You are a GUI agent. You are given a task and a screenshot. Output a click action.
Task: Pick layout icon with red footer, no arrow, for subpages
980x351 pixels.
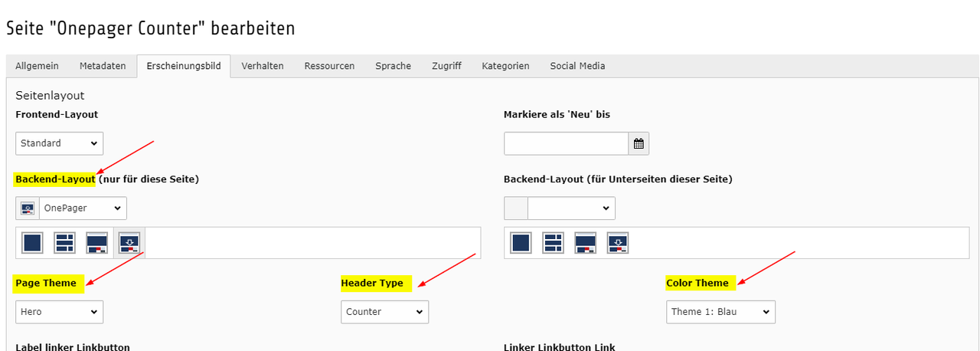pyautogui.click(x=585, y=243)
